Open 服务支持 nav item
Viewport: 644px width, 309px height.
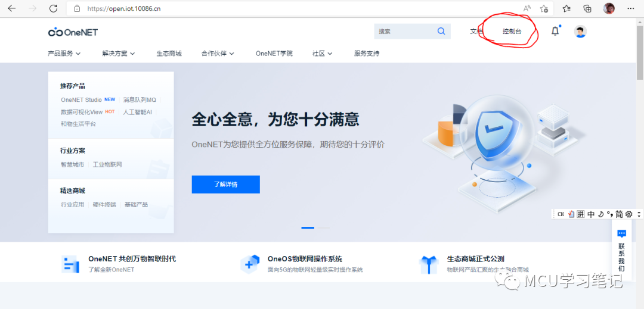(x=367, y=53)
